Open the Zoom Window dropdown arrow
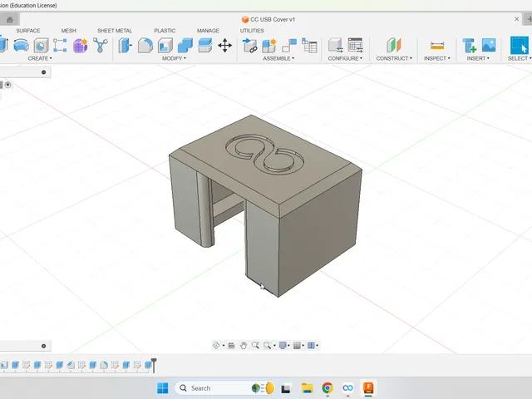Image resolution: width=532 pixels, height=399 pixels. pos(274,346)
